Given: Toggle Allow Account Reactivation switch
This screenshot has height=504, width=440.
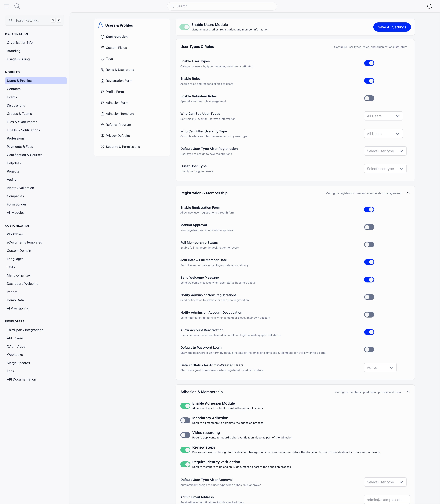Looking at the screenshot, I should [369, 332].
